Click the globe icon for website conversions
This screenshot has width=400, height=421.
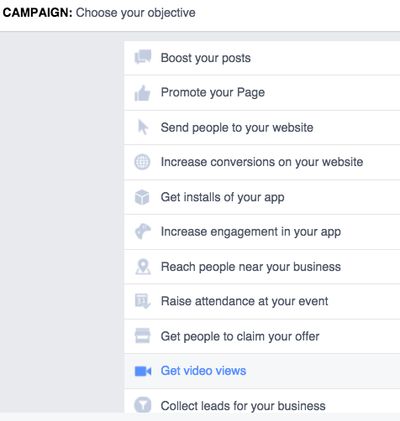[142, 162]
